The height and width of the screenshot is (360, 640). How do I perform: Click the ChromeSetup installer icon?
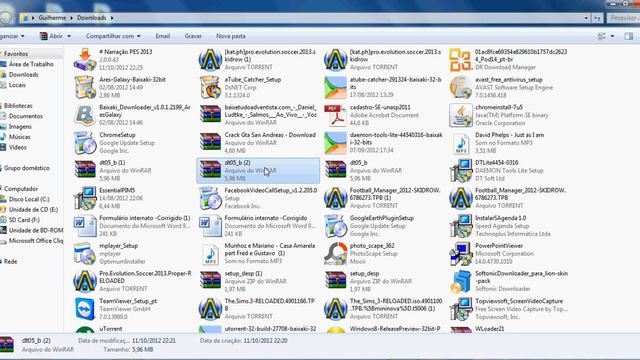[x=85, y=143]
